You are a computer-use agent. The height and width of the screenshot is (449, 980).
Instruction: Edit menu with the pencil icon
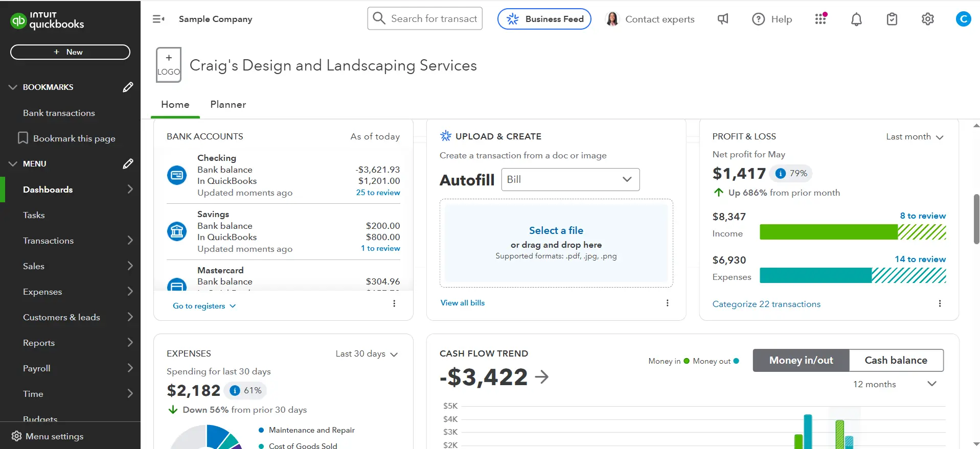coord(128,164)
